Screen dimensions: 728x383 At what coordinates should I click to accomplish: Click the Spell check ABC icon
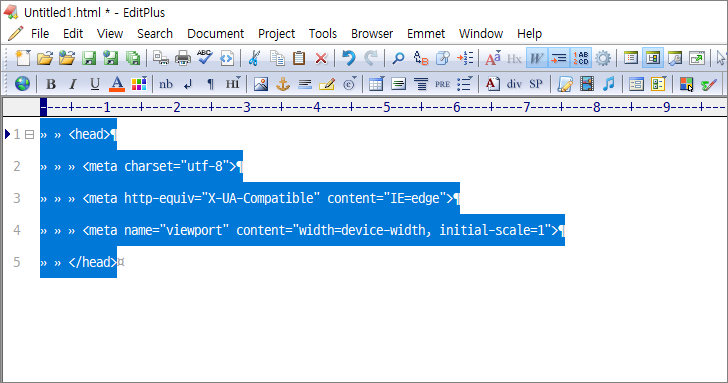click(204, 58)
